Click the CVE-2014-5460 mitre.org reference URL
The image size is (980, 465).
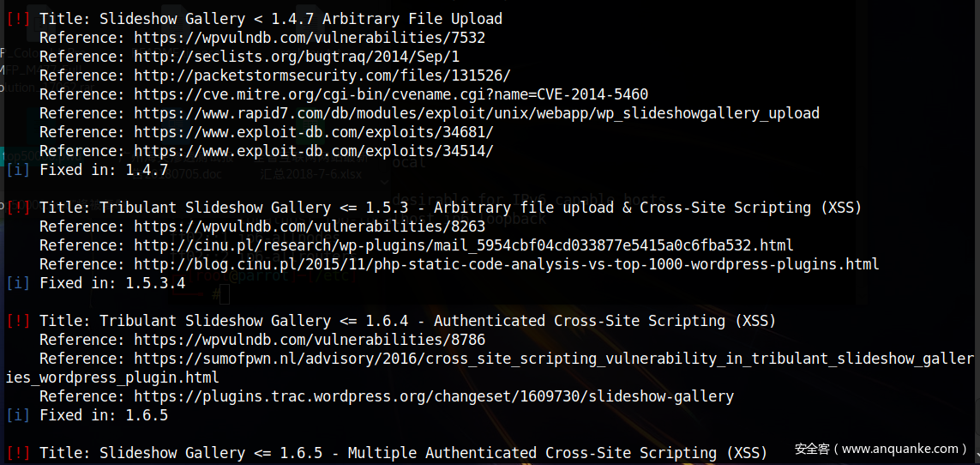click(x=391, y=94)
